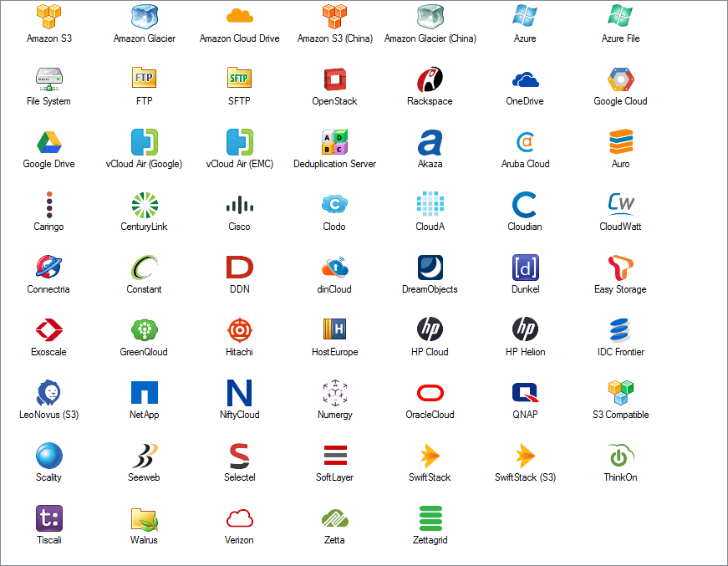Click the IDC Frontier blue icon
728x566 pixels.
coord(620,330)
